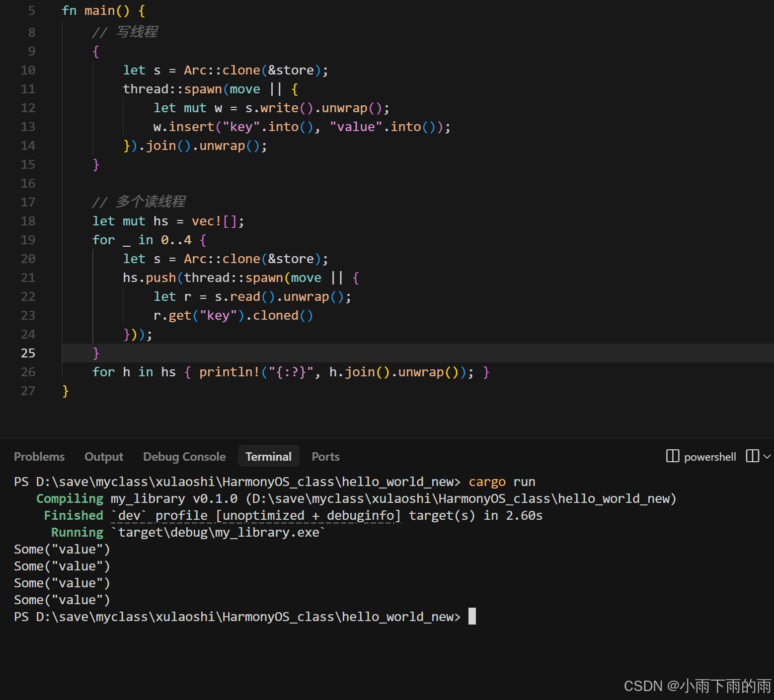Click 'hs.push(thread::spawn(move || {' line
Screen dimensions: 774x700
(x=241, y=278)
